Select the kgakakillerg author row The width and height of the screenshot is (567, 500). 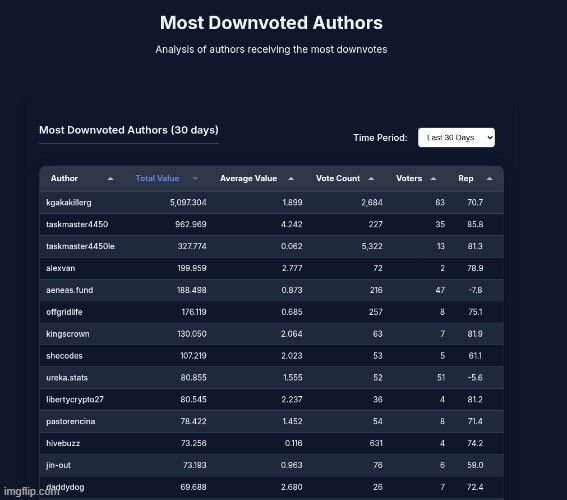tap(272, 202)
